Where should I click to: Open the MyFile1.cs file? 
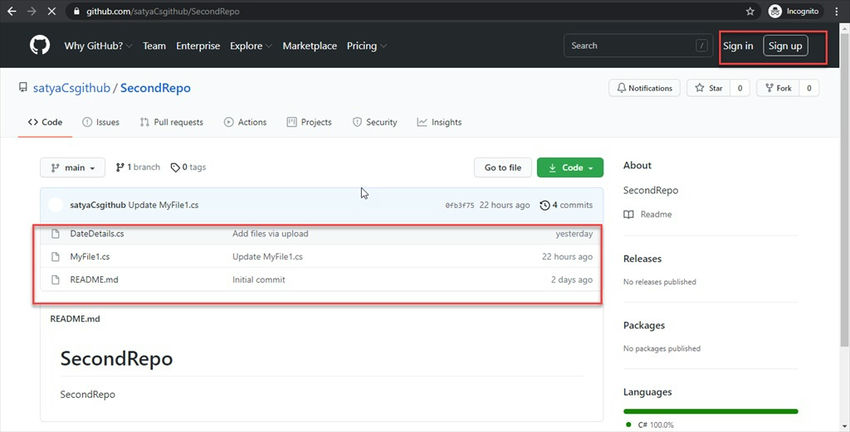click(x=90, y=257)
